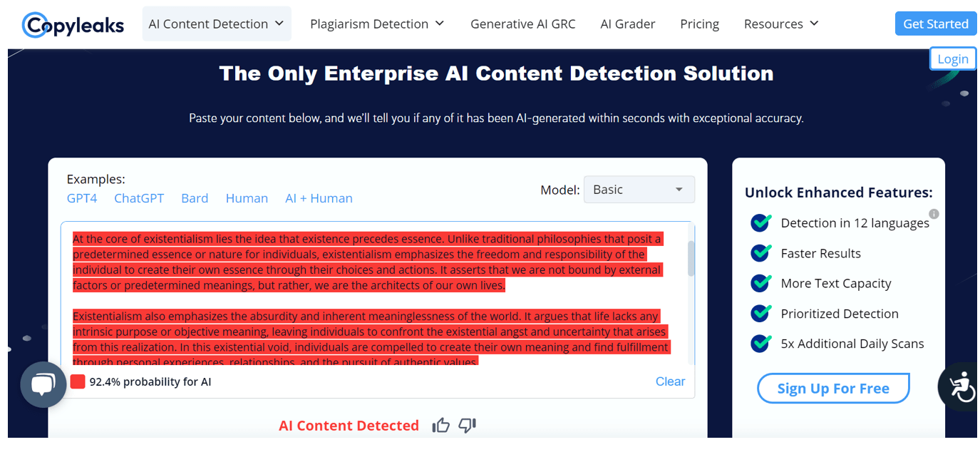Viewport: 980px width, 462px height.
Task: Load the ChatGPT example
Action: (x=139, y=198)
